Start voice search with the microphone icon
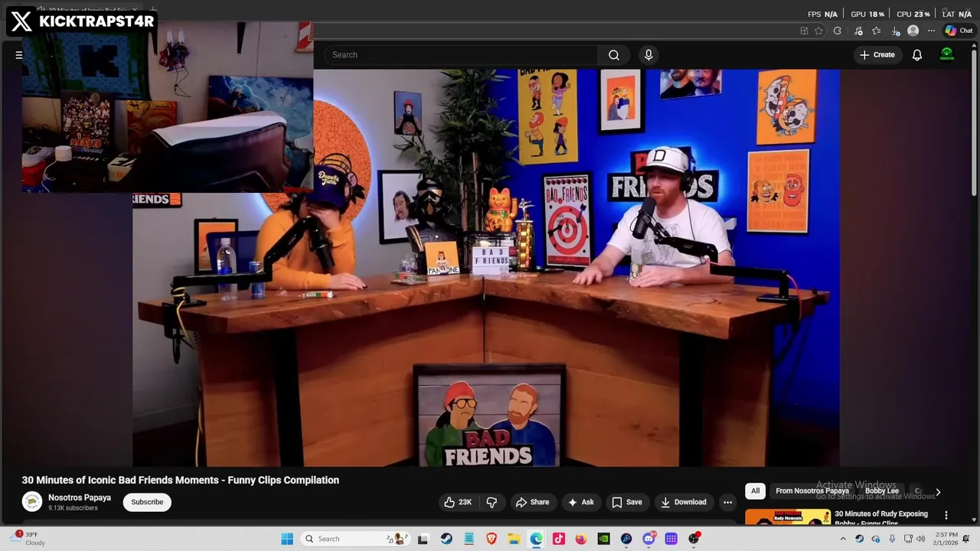 click(648, 55)
